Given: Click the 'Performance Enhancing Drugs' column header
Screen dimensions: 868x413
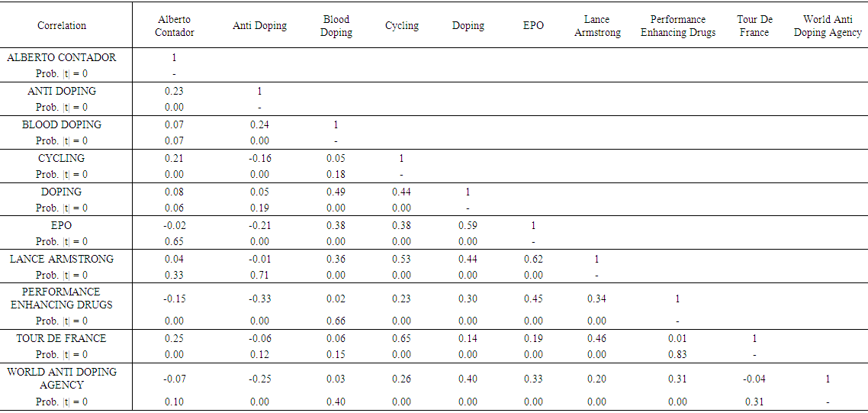Looking at the screenshot, I should [677, 26].
